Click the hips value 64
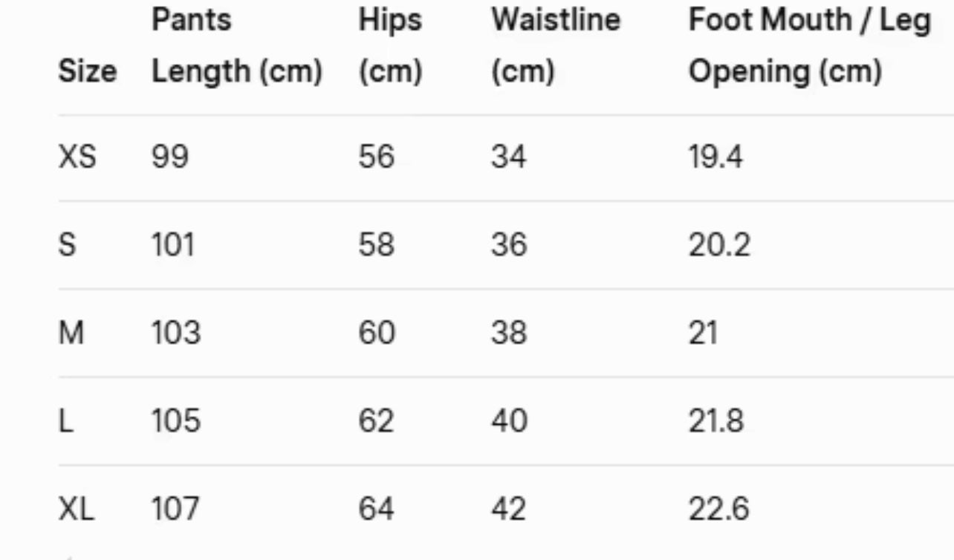 point(376,509)
